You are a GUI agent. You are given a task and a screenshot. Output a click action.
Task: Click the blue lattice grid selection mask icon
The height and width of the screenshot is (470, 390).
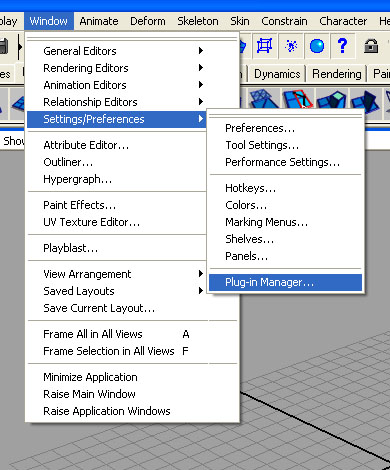[x=264, y=46]
